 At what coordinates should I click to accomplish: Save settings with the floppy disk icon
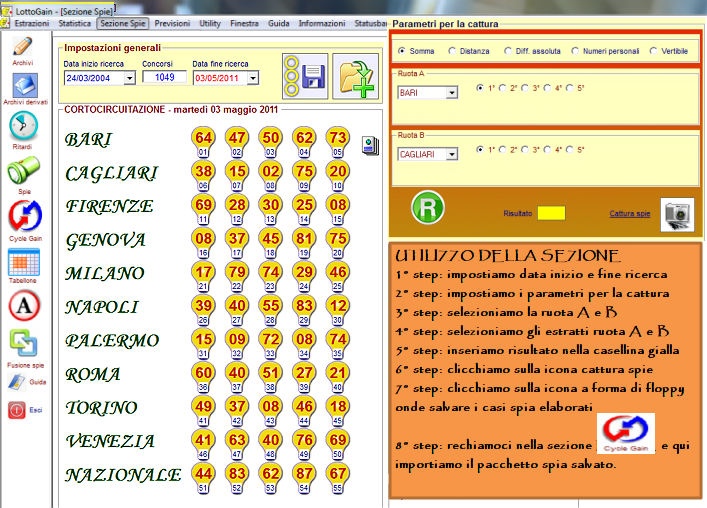coord(305,76)
